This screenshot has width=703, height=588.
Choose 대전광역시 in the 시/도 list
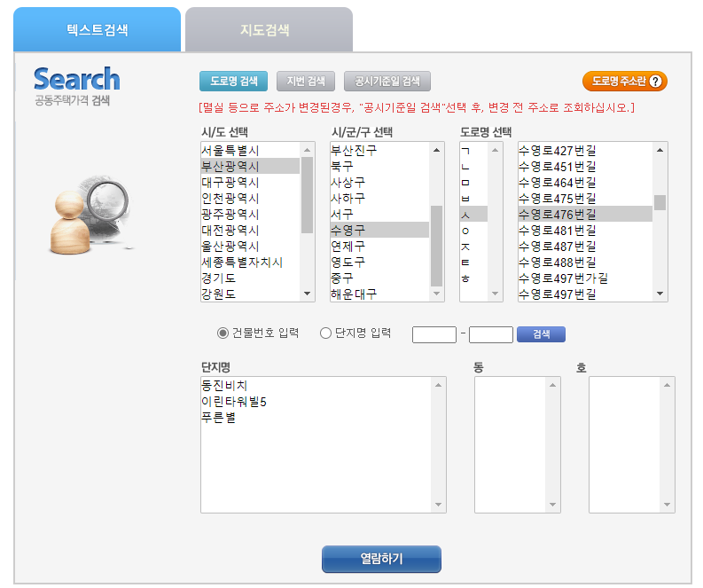(250, 230)
